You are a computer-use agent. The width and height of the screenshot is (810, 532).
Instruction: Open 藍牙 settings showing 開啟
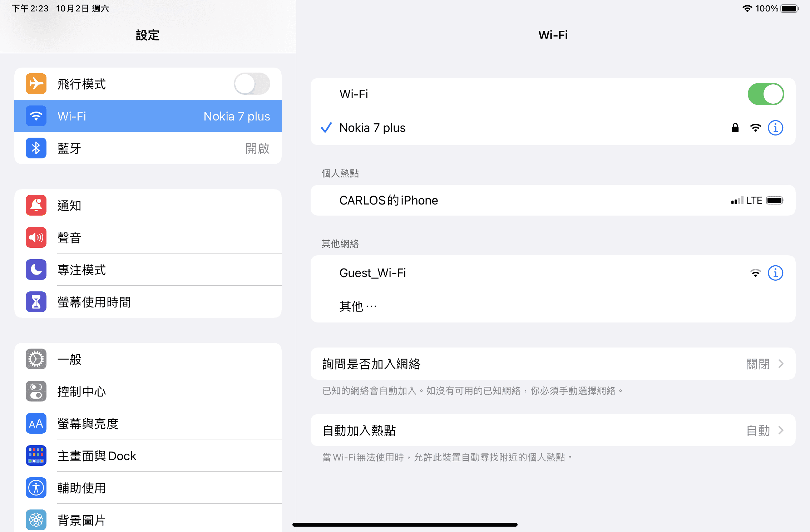click(148, 148)
